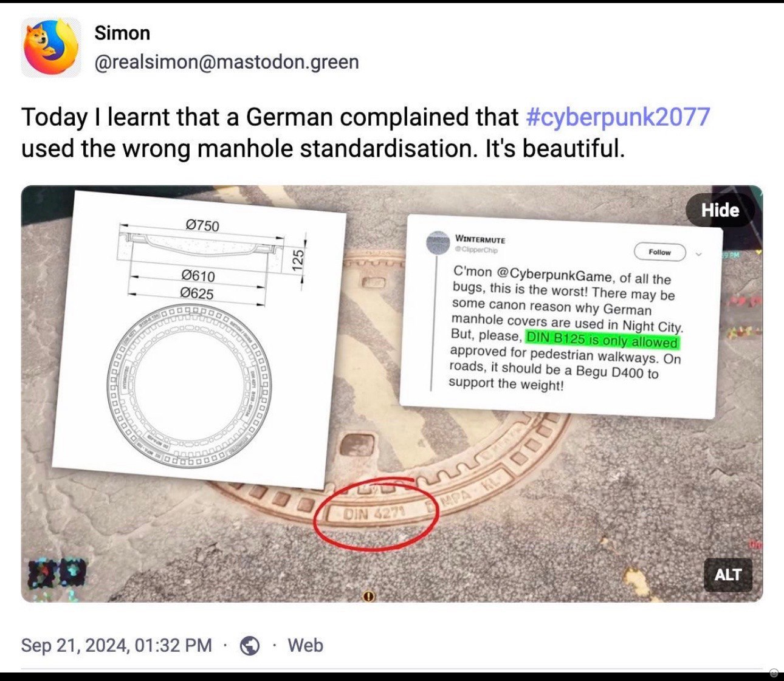This screenshot has width=784, height=681.
Task: Open the Sep 21, 2024 timestamp link
Action: click(x=117, y=645)
